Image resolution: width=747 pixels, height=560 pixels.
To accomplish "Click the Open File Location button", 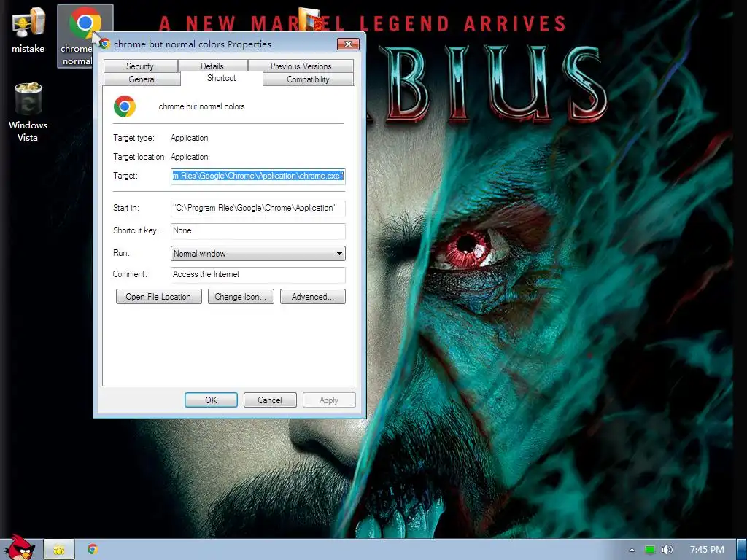I will point(158,297).
